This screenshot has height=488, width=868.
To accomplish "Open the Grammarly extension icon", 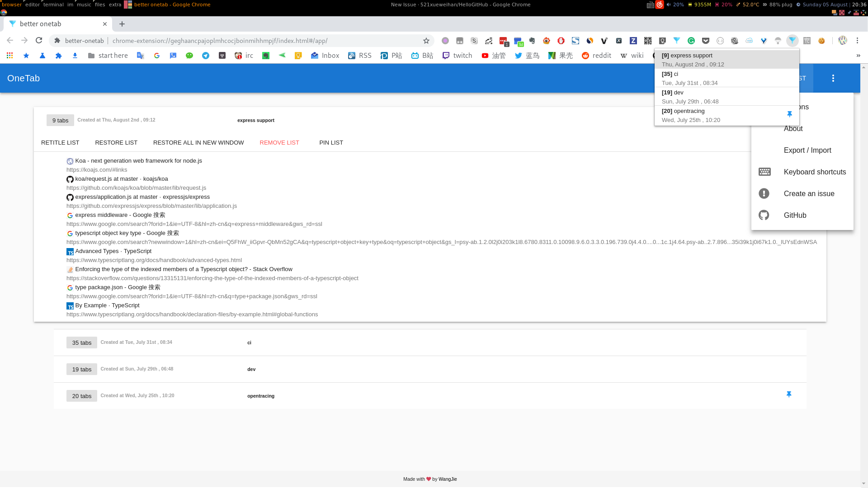I will pos(691,41).
